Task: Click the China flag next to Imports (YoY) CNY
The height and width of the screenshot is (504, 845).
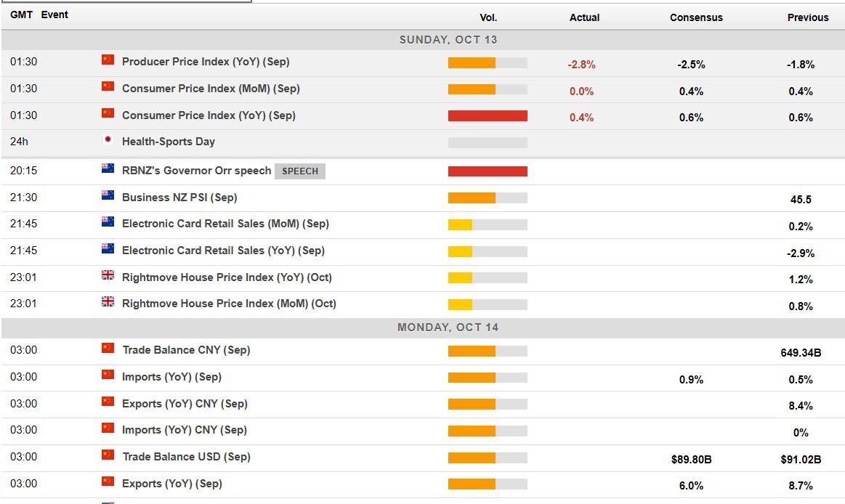Action: (x=107, y=429)
